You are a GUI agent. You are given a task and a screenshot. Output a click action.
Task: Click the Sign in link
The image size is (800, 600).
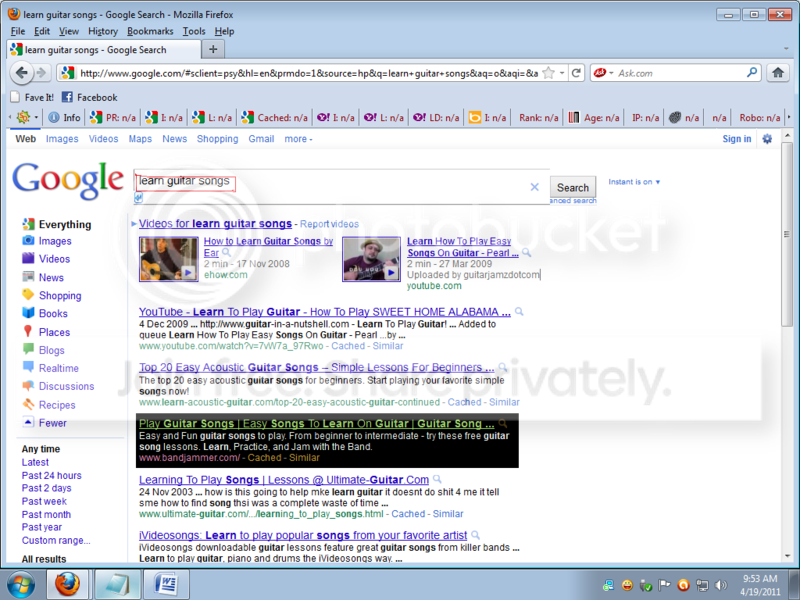tap(737, 139)
